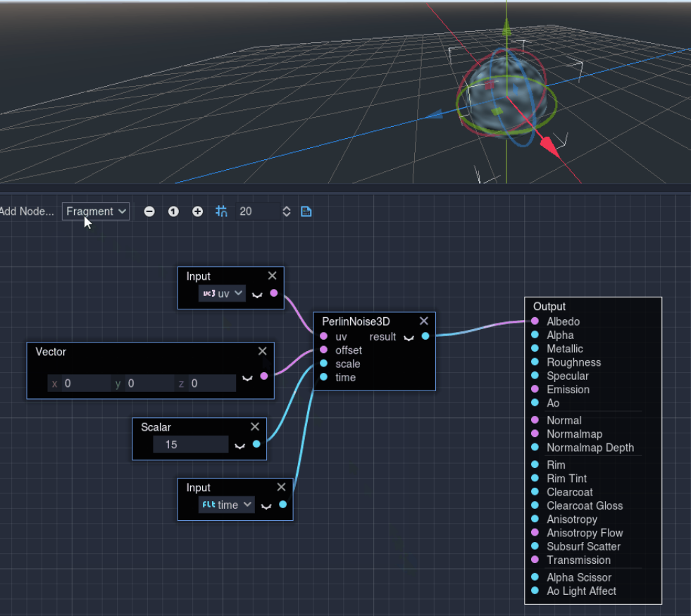This screenshot has width=691, height=616.
Task: Click the Add Node... button
Action: coord(27,211)
